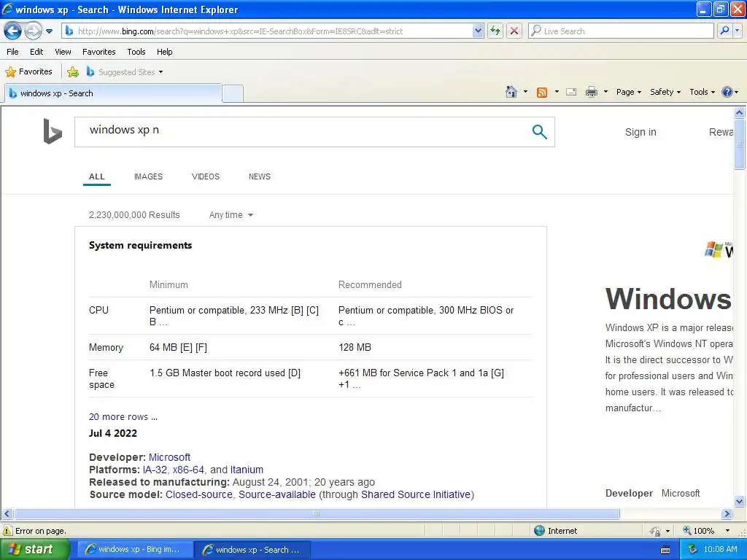Screen dimensions: 747x560
Task: Switch to the VIDEOS tab
Action: (x=205, y=176)
